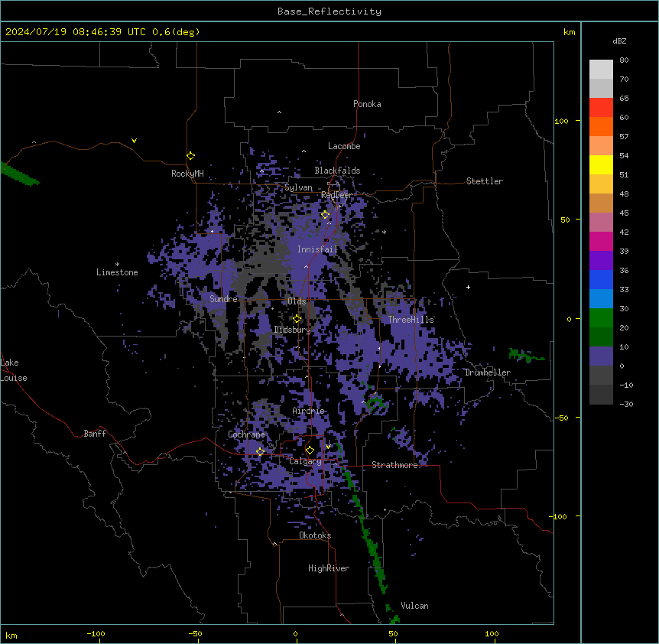This screenshot has width=659, height=644.
Task: Click the Okotoks label
Action: tap(315, 535)
